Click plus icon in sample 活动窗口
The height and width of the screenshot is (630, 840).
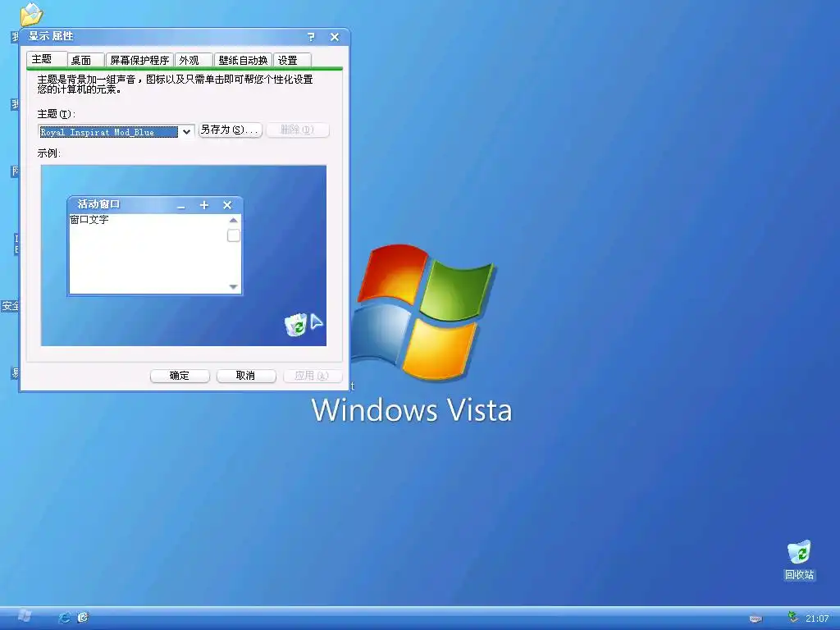click(204, 205)
